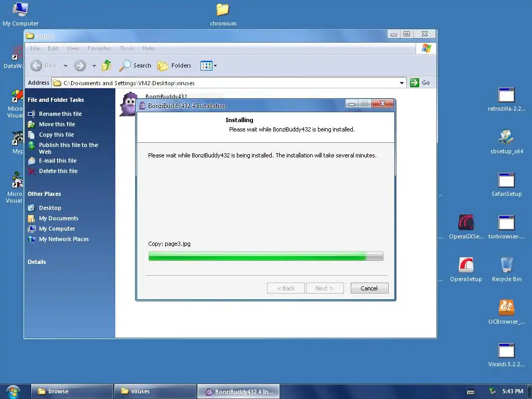Select the sbsetup_x64 desktop icon
This screenshot has width=532, height=399.
[x=507, y=142]
